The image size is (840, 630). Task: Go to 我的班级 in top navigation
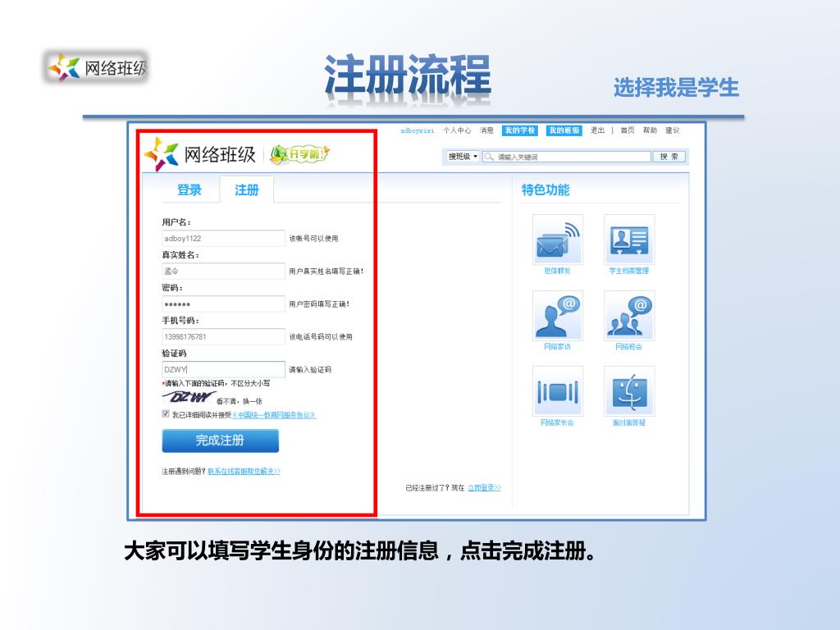click(564, 130)
